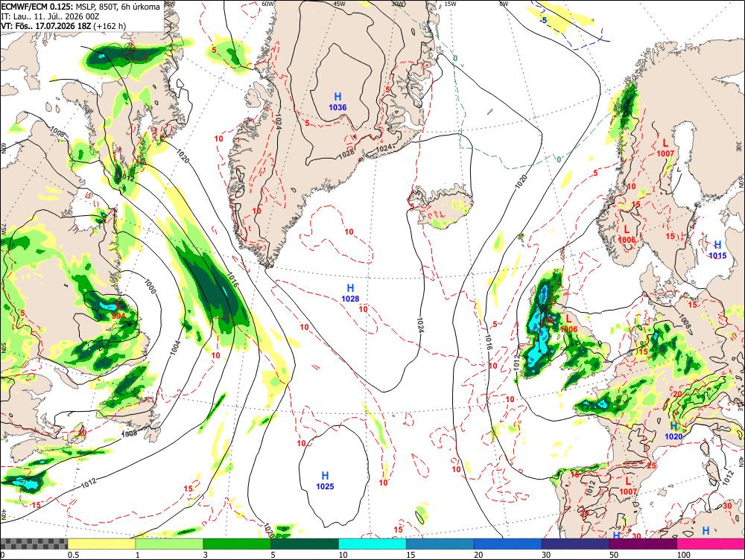The width and height of the screenshot is (745, 560).
Task: Select the L 1007 low over Spain
Action: [x=628, y=486]
